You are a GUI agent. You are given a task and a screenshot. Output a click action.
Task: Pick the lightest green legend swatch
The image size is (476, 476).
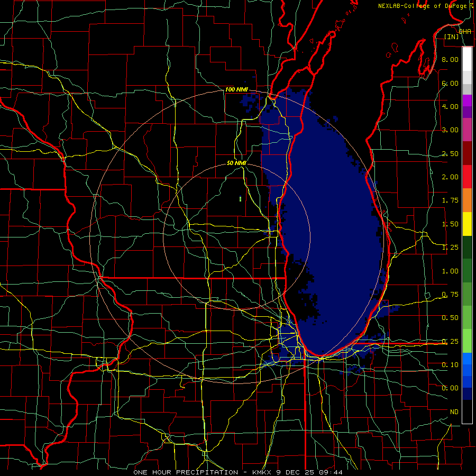(467, 341)
